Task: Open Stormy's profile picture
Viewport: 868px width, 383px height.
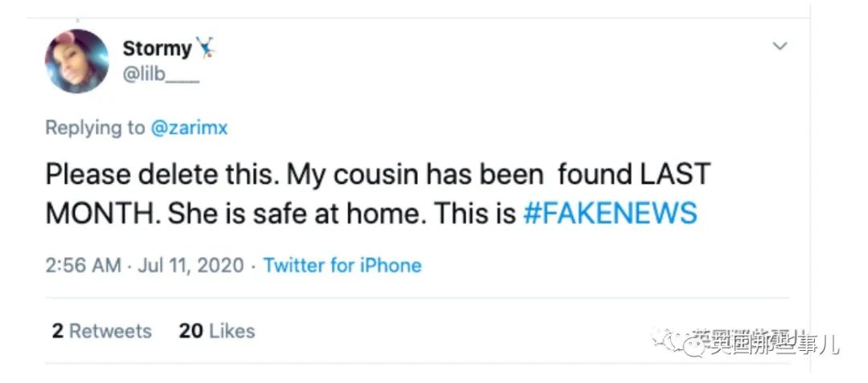Action: [x=77, y=62]
